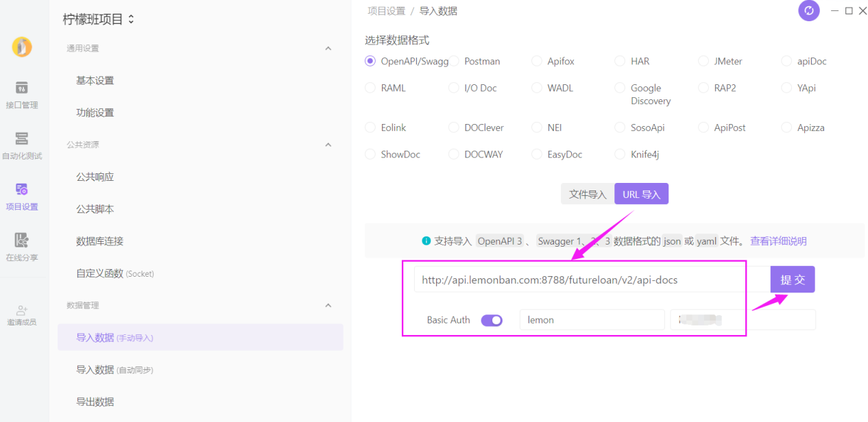Submit the import with the 提交 button
This screenshot has width=868, height=422.
pos(792,280)
